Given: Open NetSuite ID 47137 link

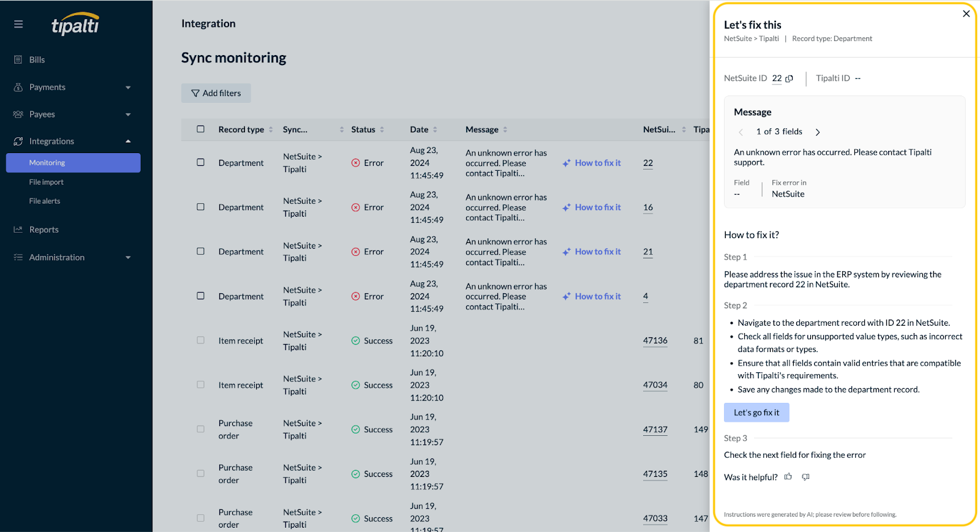Looking at the screenshot, I should [655, 430].
